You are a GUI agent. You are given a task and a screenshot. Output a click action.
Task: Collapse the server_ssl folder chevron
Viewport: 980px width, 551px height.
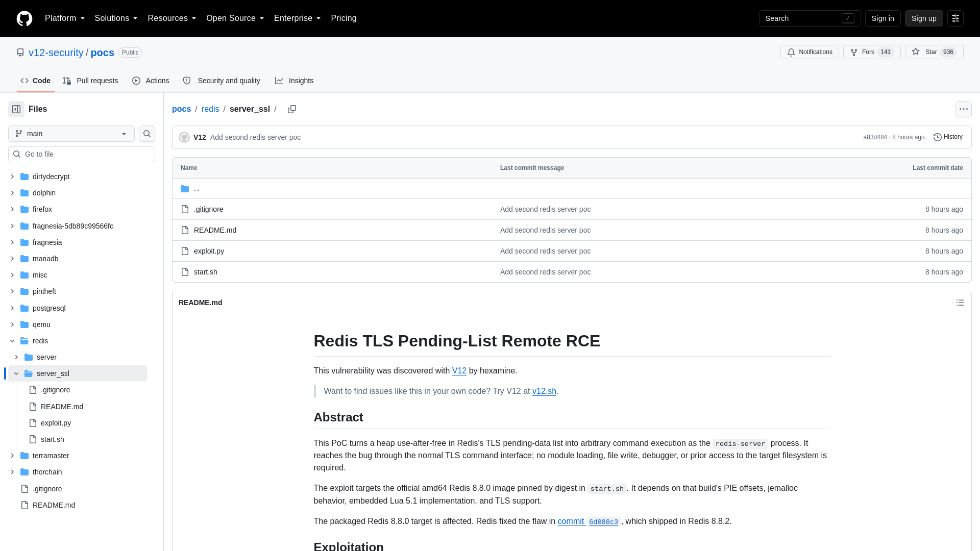click(x=16, y=373)
